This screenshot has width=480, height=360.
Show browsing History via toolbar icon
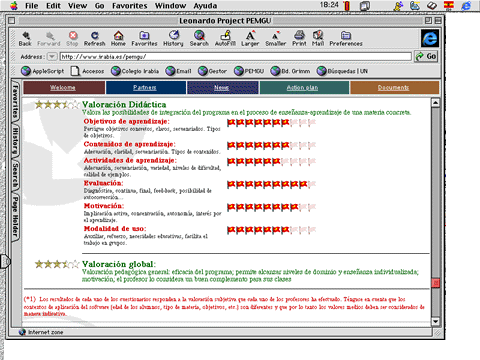[173, 39]
